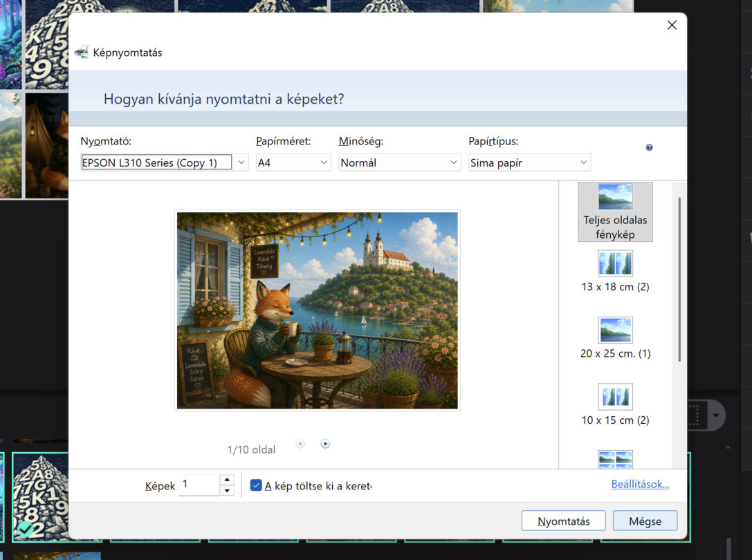Viewport: 752px width, 560px height.
Task: Click the fox café print preview image
Action: (x=318, y=310)
